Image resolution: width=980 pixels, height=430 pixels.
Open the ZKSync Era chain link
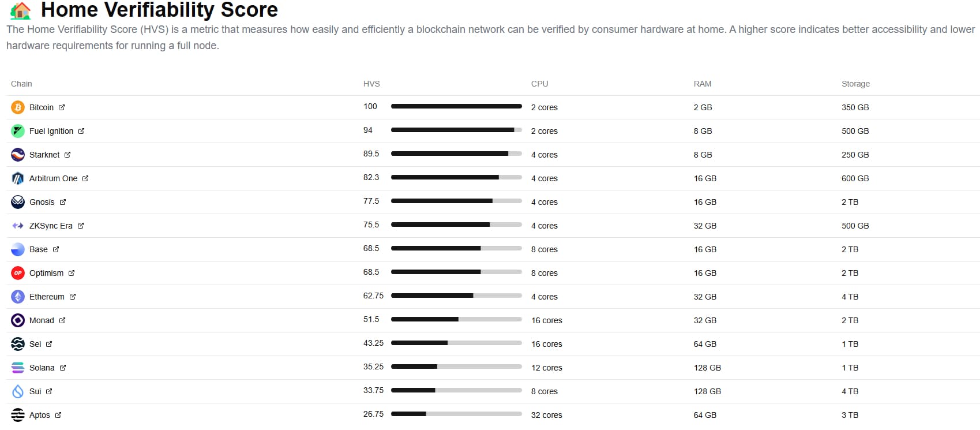tap(51, 226)
